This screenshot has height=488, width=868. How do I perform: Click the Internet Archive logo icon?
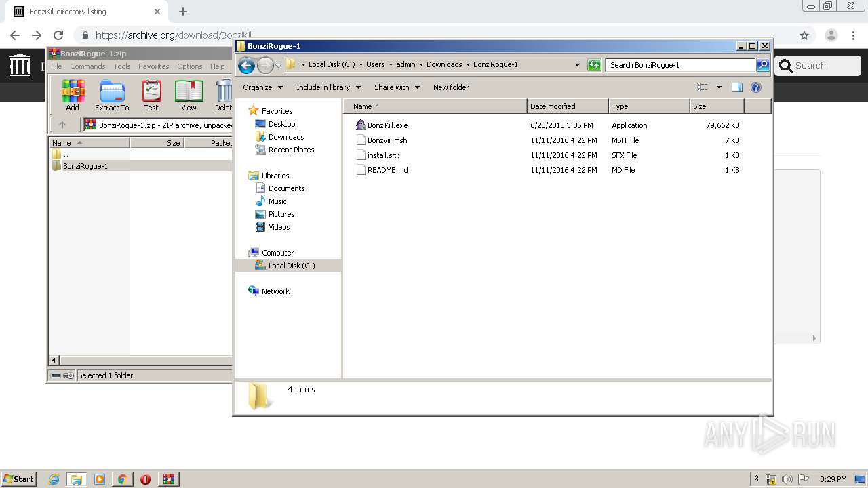20,66
